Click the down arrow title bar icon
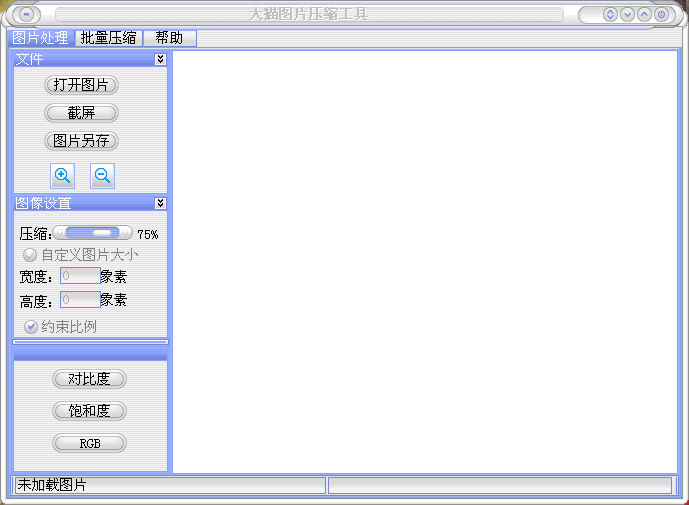The width and height of the screenshot is (689, 505). pos(627,15)
